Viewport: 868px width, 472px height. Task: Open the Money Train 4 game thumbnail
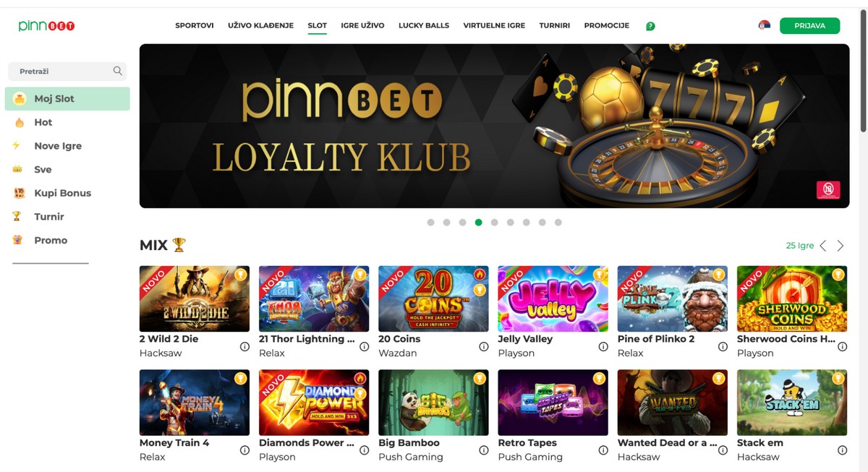[195, 403]
